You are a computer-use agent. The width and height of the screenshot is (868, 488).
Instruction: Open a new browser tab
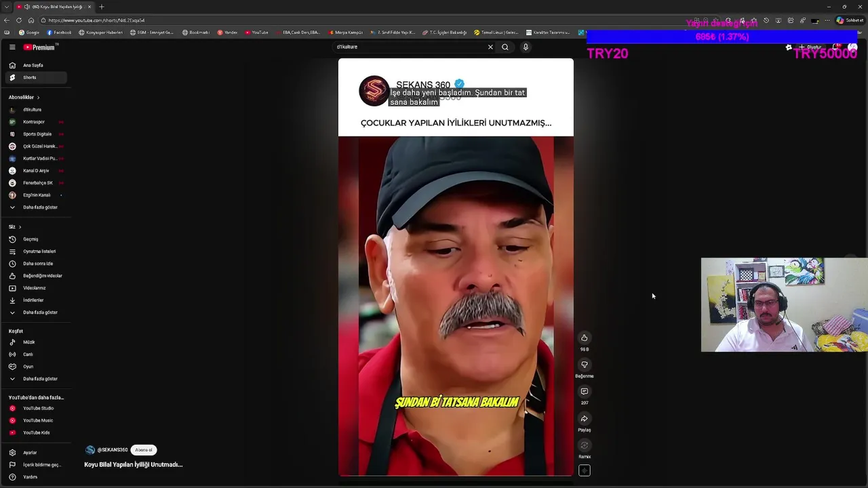102,7
